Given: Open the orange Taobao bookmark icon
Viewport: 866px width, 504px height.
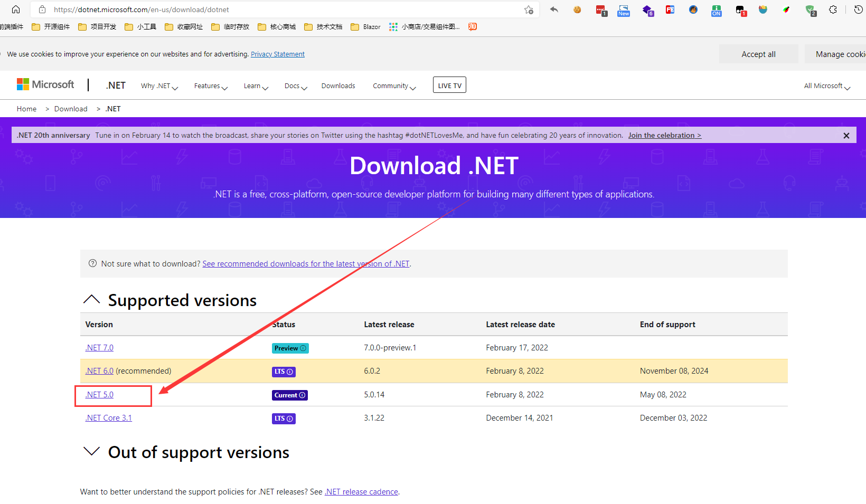Looking at the screenshot, I should 473,27.
